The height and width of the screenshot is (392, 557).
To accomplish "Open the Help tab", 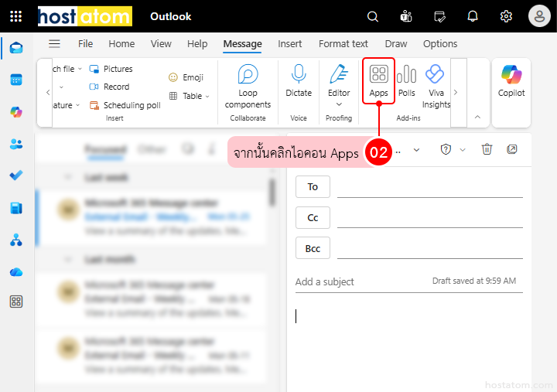I will [x=197, y=43].
